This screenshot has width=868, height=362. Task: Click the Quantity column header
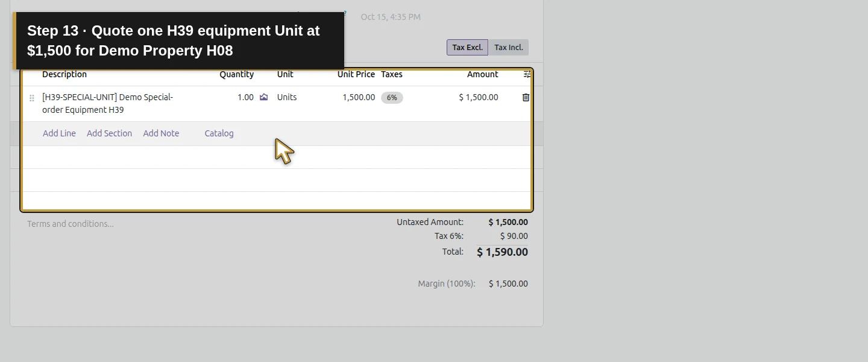pos(236,74)
